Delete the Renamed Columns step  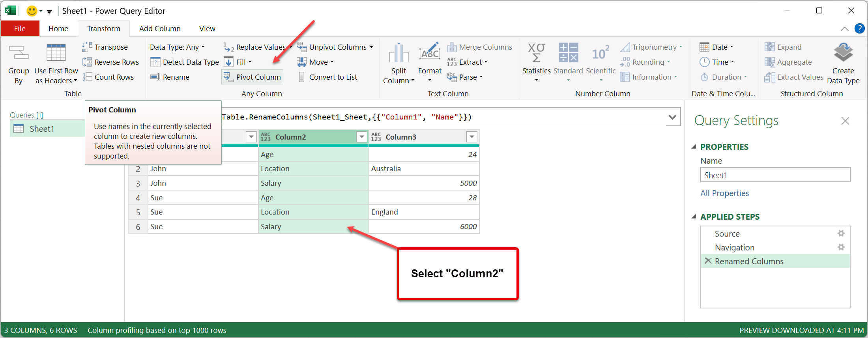708,261
